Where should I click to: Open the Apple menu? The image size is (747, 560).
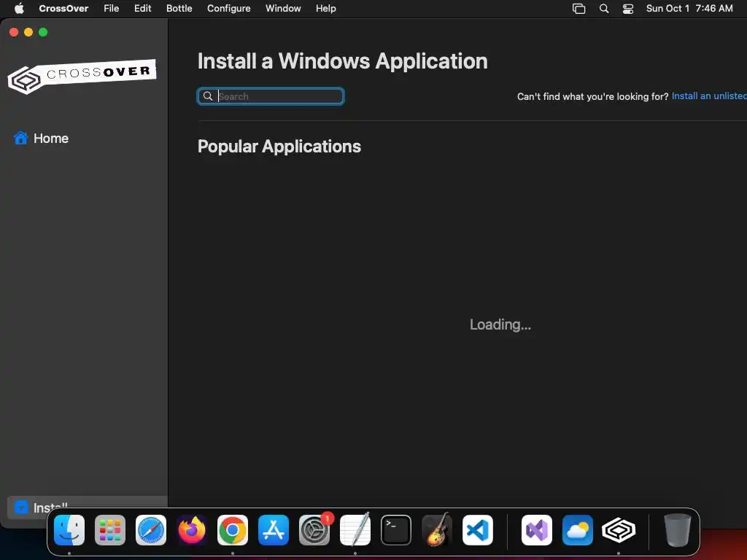pos(19,8)
